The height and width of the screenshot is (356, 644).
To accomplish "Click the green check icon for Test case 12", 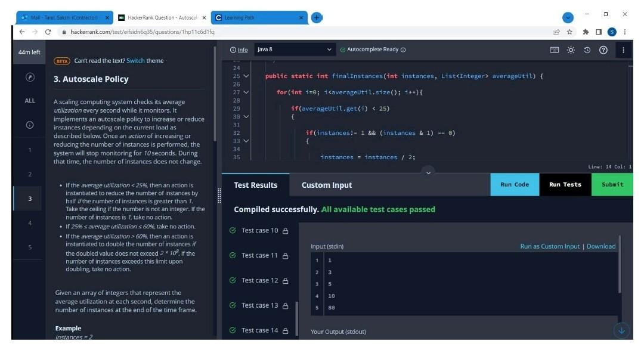I will (233, 280).
